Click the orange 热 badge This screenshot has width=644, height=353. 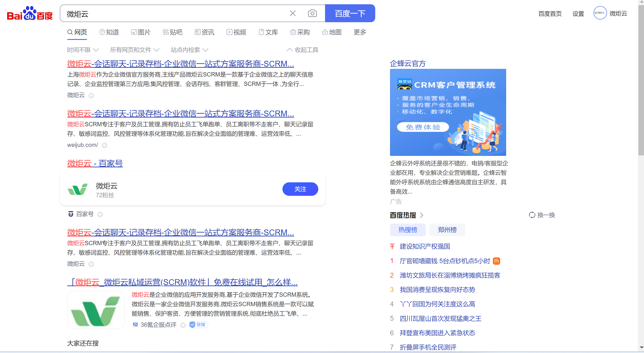[x=496, y=261]
